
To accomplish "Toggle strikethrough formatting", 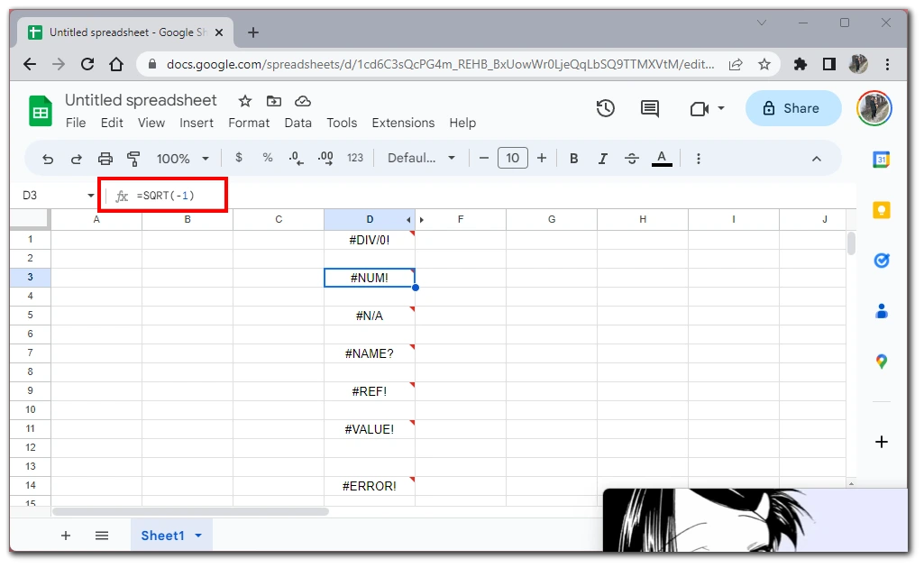I will 632,159.
